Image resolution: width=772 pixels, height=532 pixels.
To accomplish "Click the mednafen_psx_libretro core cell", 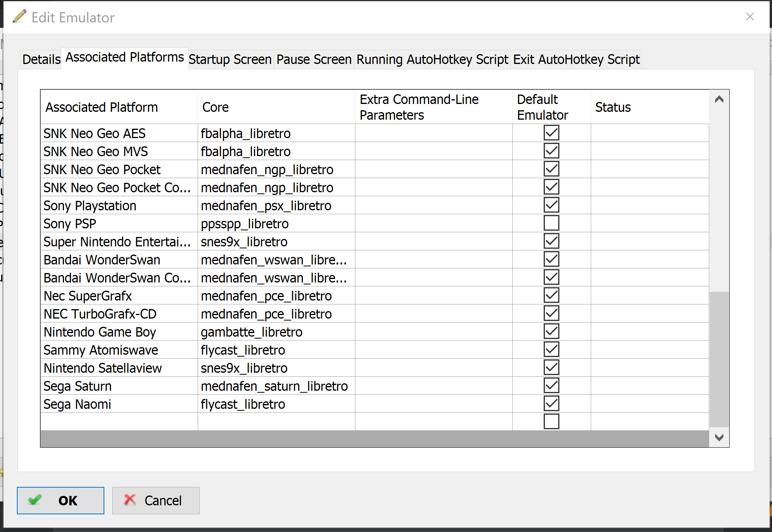I will click(277, 206).
